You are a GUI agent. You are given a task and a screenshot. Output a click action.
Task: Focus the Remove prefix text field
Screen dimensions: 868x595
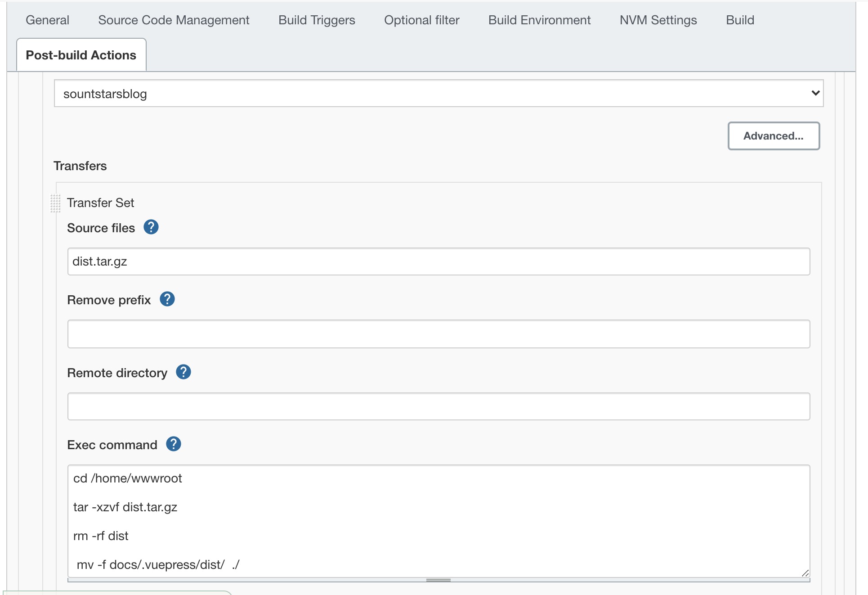(x=438, y=334)
